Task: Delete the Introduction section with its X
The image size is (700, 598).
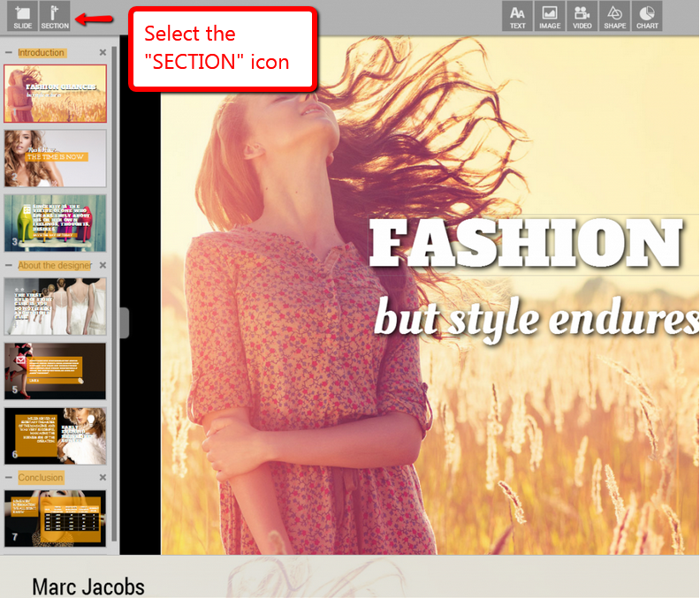Action: pyautogui.click(x=103, y=53)
